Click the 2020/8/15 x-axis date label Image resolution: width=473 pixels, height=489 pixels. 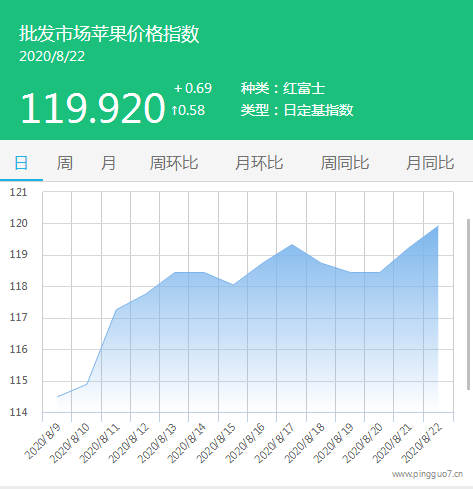tap(216, 443)
